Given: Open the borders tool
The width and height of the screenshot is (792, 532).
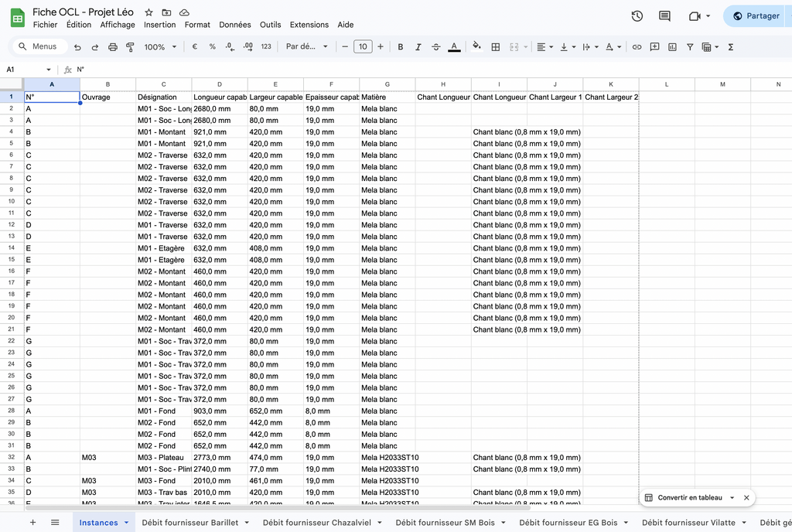Looking at the screenshot, I should 496,47.
